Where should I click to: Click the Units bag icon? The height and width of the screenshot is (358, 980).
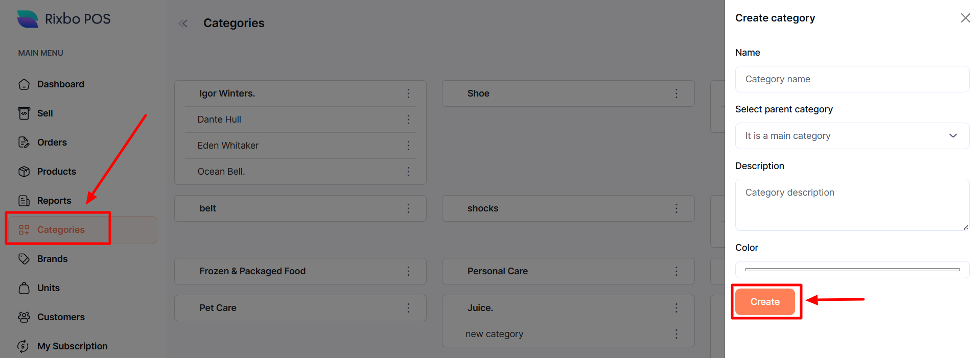(24, 288)
